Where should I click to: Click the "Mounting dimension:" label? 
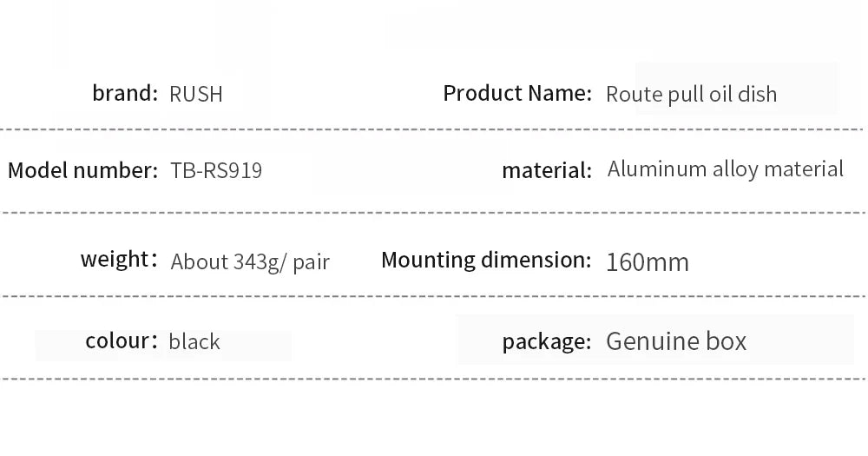point(486,260)
